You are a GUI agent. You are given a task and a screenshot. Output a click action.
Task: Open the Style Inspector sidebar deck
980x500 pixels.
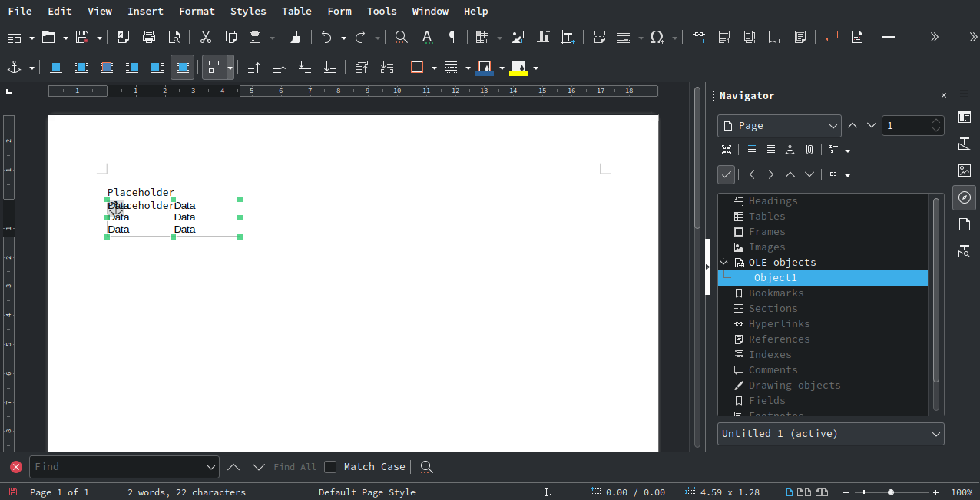(x=965, y=251)
